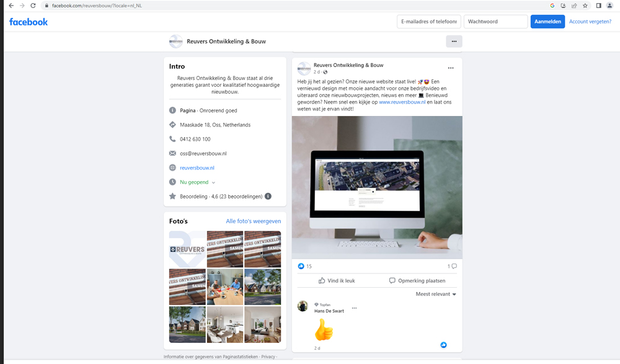Click the Facebook logo
Screen dimensions: 620x364
point(29,22)
